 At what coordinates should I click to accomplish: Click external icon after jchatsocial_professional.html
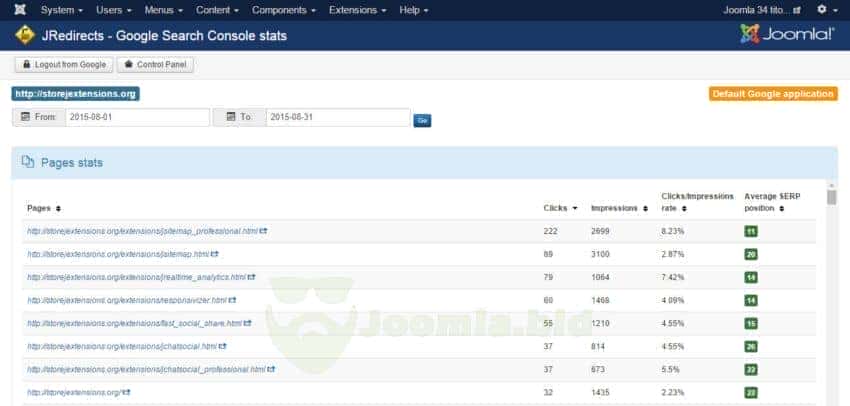[x=271, y=369]
